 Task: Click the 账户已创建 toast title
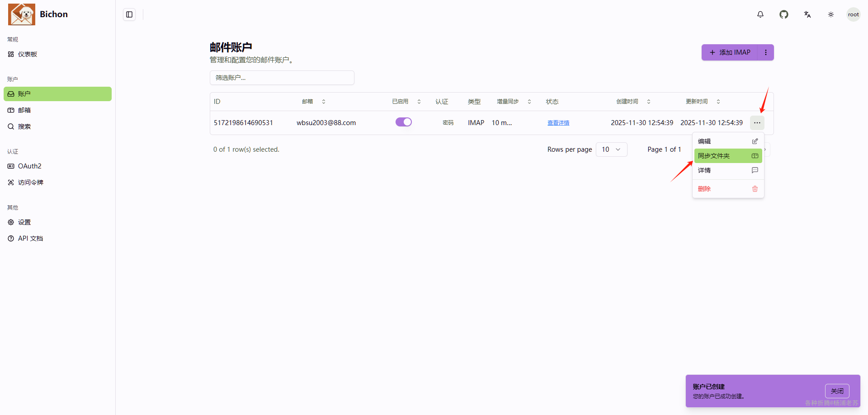(709, 387)
